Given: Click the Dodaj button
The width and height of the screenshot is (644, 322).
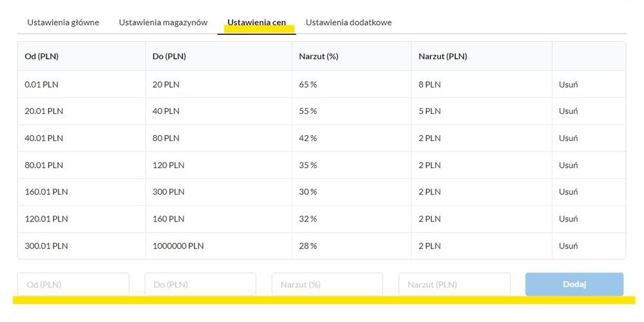Looking at the screenshot, I should (x=574, y=284).
